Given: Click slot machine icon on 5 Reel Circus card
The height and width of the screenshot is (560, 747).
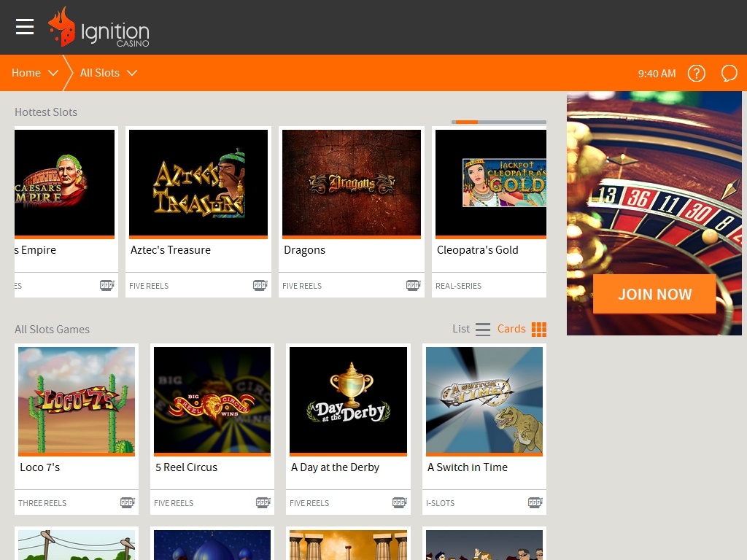Looking at the screenshot, I should point(263,502).
